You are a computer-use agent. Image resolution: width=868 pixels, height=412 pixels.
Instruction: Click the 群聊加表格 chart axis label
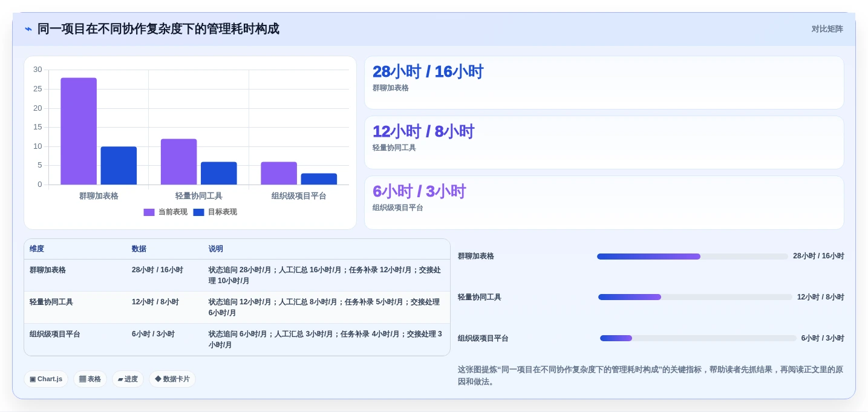[99, 196]
